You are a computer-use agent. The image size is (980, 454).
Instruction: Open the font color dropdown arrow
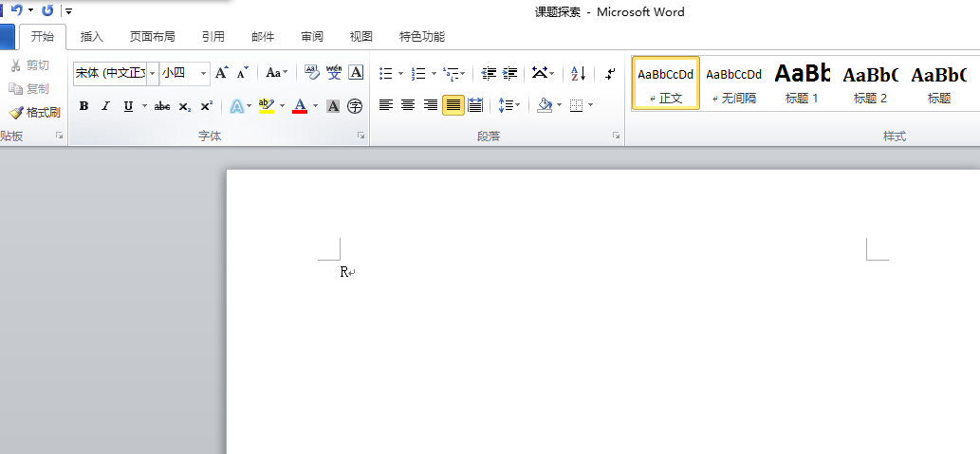[315, 106]
